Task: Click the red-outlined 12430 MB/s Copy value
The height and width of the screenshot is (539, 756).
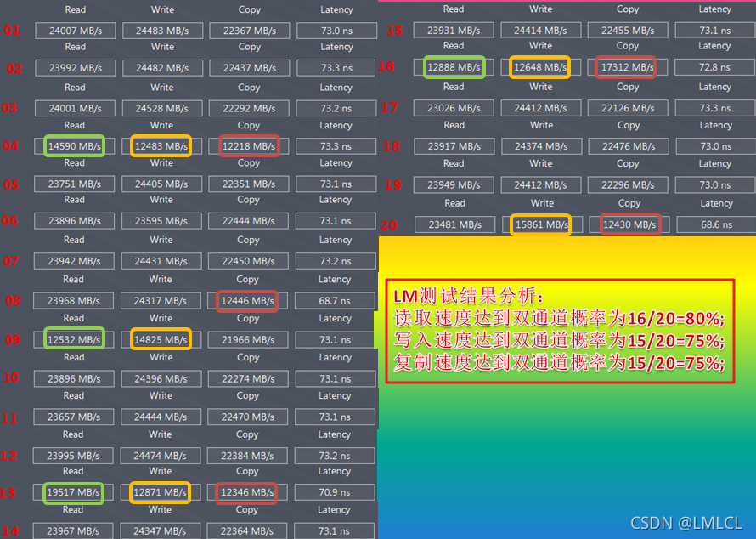Action: click(x=629, y=224)
